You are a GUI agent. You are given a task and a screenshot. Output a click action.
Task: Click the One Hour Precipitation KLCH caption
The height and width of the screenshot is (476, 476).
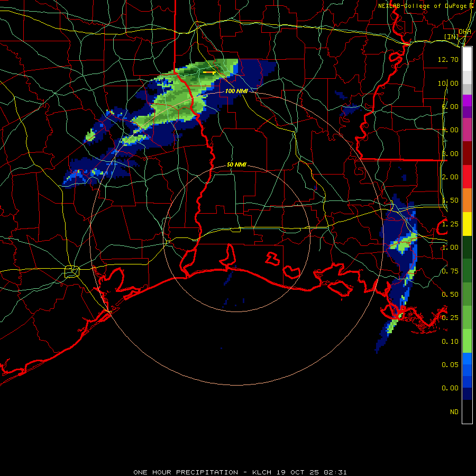(x=240, y=472)
